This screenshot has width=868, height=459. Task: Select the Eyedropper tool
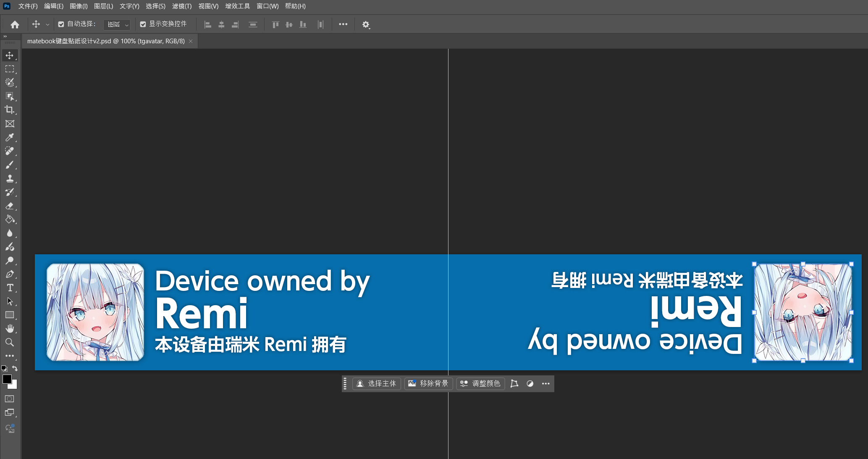click(10, 137)
